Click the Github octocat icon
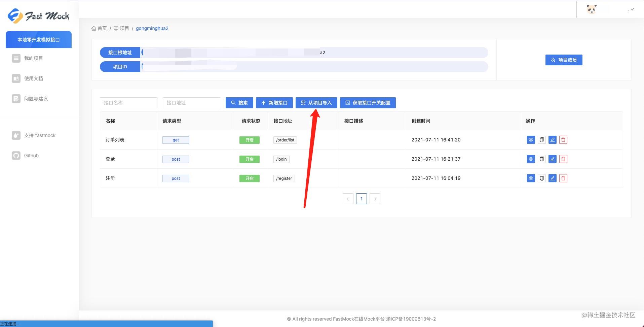Screen dimensions: 644x327 16,156
